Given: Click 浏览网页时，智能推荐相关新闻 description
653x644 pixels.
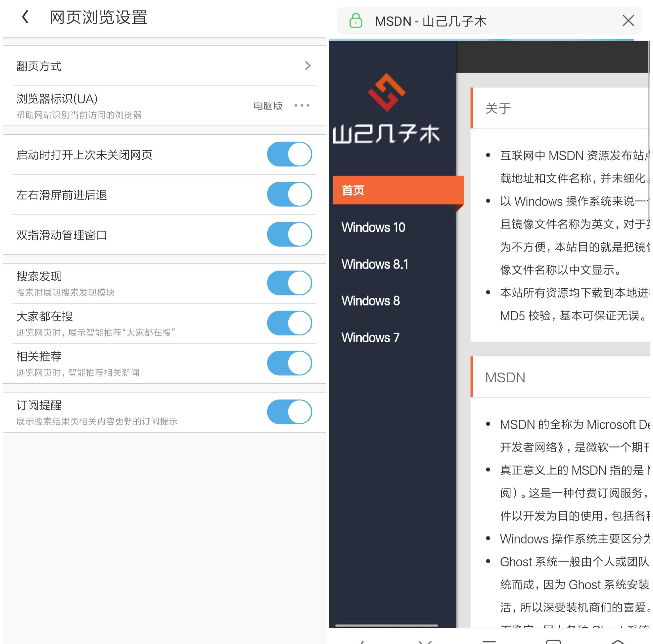Looking at the screenshot, I should coord(78,373).
